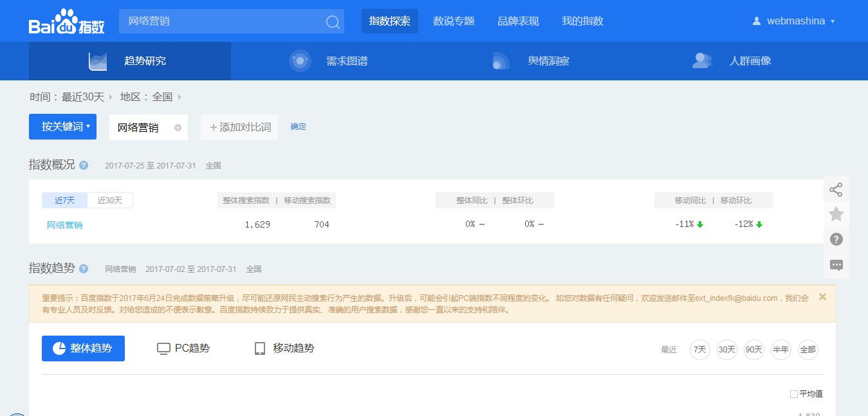Click the -12% mobile month-over-month value
Screen dimensions: 868x416
tap(744, 224)
